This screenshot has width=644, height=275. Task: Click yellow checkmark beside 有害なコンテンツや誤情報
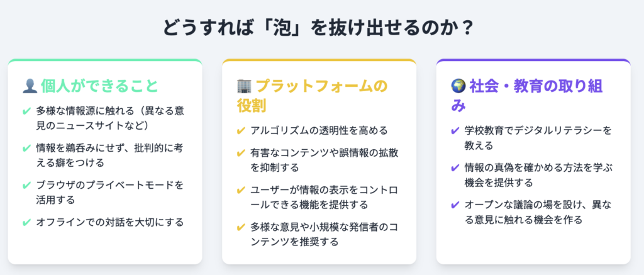click(241, 154)
